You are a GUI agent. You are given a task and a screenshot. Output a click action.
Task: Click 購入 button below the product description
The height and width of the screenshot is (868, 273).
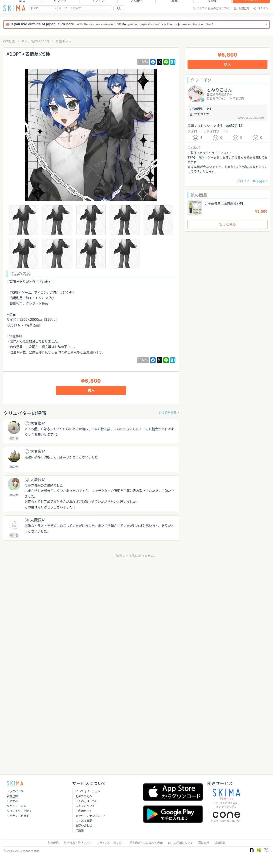pyautogui.click(x=91, y=391)
